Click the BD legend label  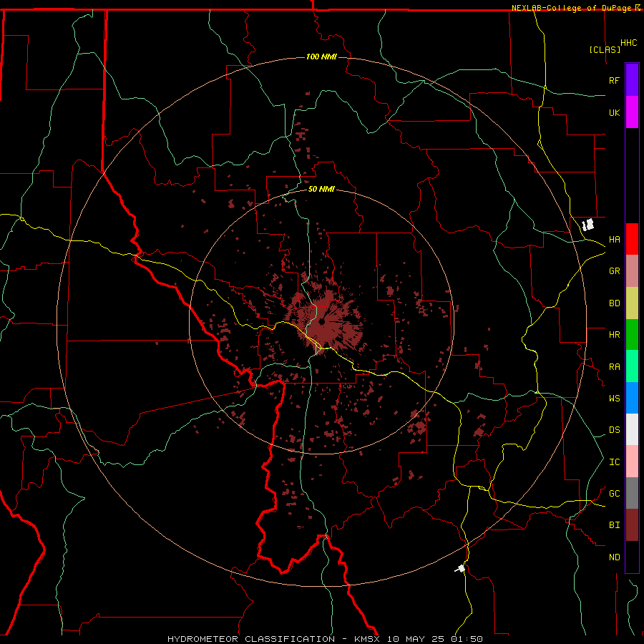(615, 303)
